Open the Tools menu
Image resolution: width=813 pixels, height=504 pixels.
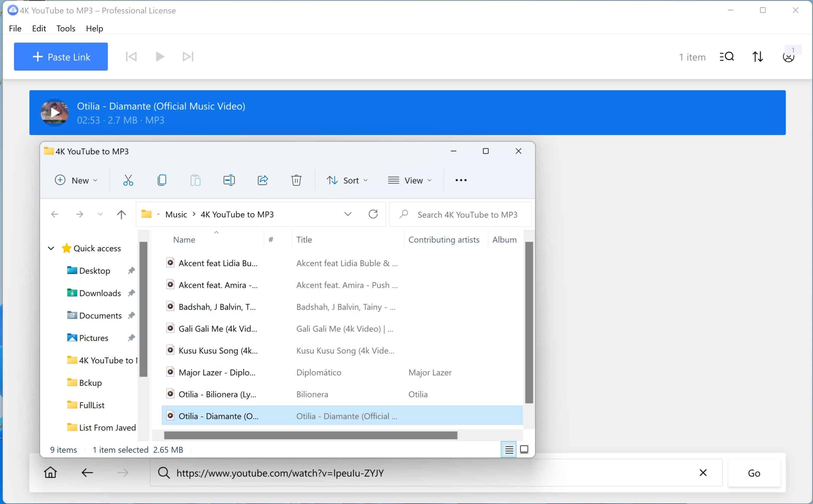pos(66,28)
